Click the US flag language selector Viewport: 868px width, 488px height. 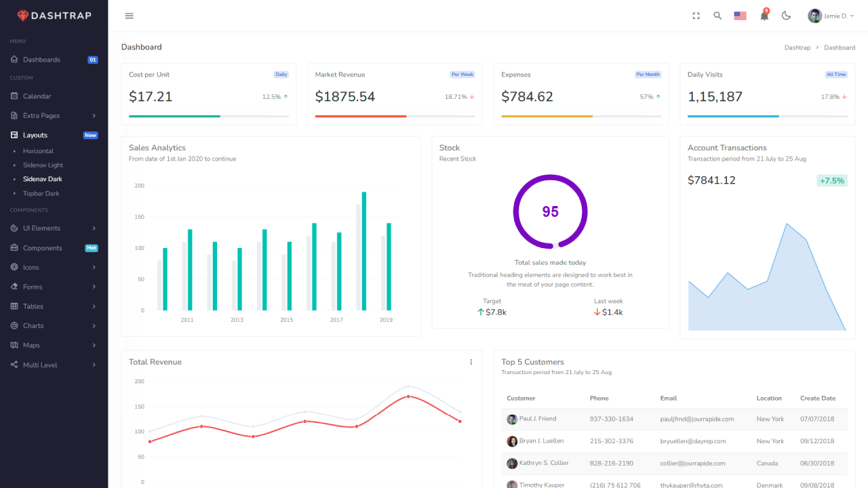click(x=740, y=16)
